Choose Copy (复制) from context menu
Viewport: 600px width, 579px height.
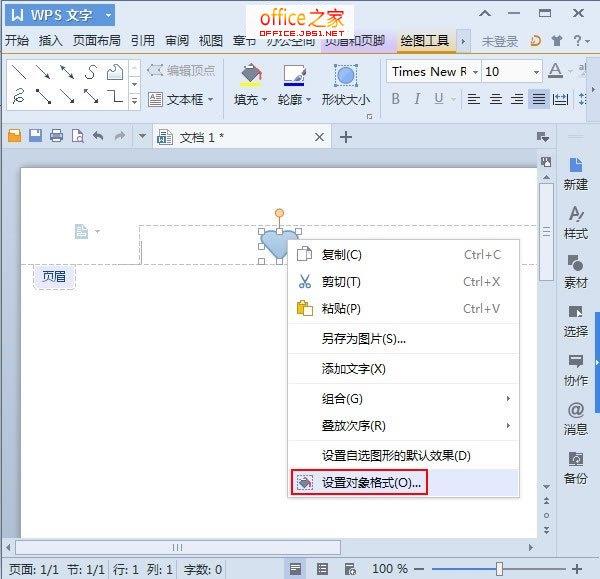point(403,254)
